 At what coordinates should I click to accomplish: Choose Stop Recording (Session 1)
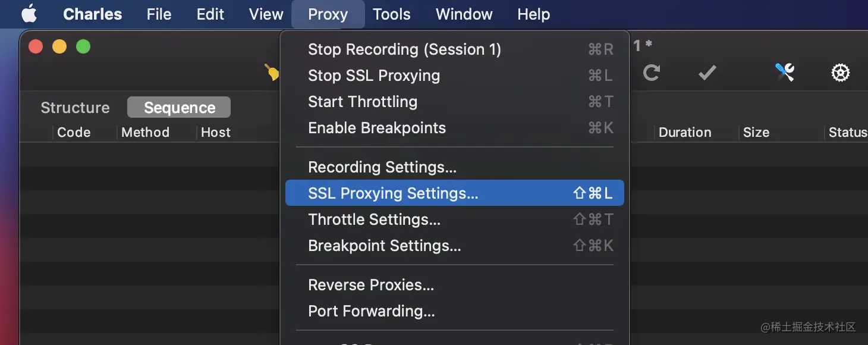404,49
